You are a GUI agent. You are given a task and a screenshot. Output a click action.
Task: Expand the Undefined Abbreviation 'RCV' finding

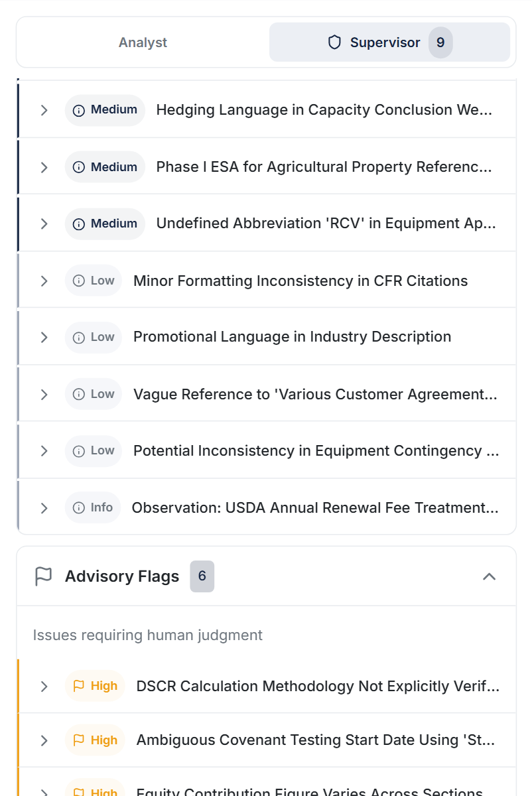[44, 224]
